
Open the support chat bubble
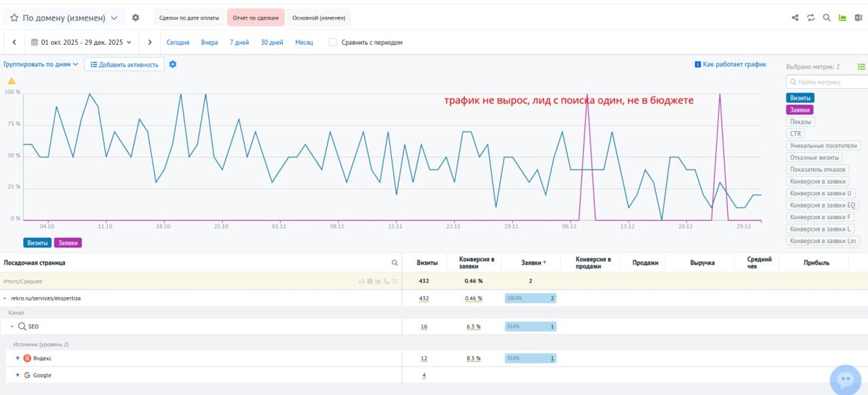pyautogui.click(x=843, y=378)
